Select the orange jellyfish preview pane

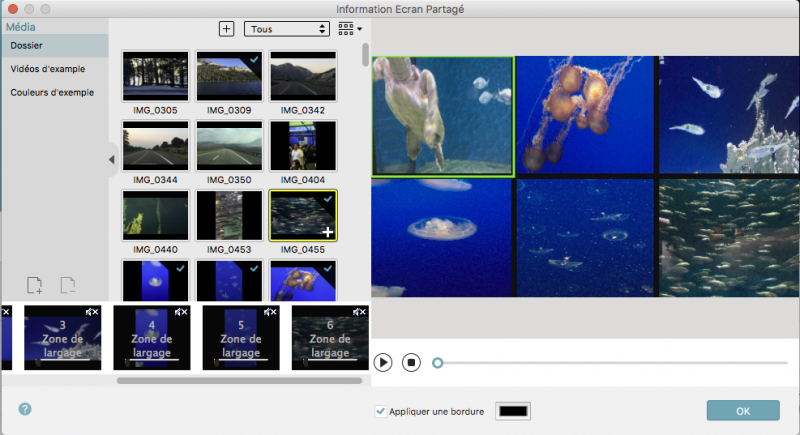(585, 115)
